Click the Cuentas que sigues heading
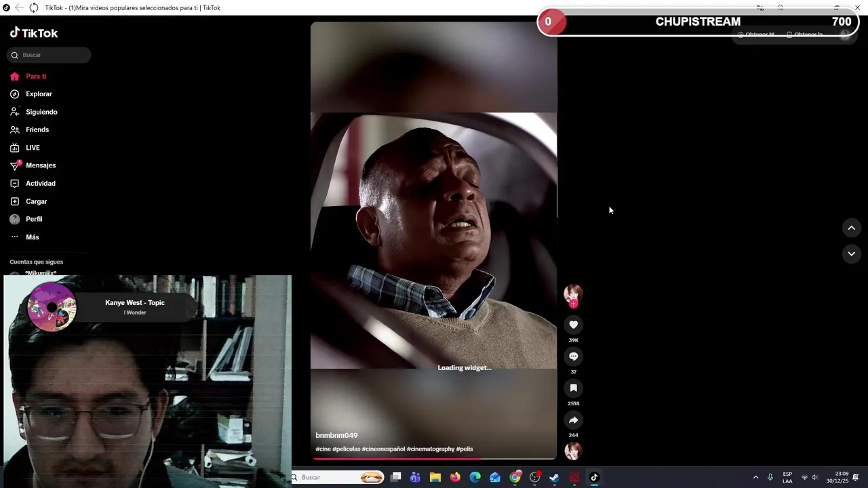 37,262
